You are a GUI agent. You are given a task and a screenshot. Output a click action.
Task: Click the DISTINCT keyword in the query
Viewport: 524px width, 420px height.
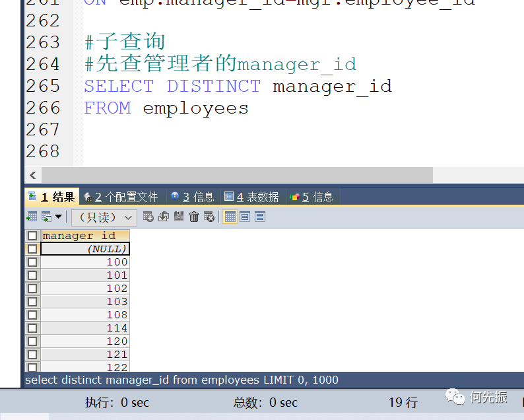(x=214, y=86)
